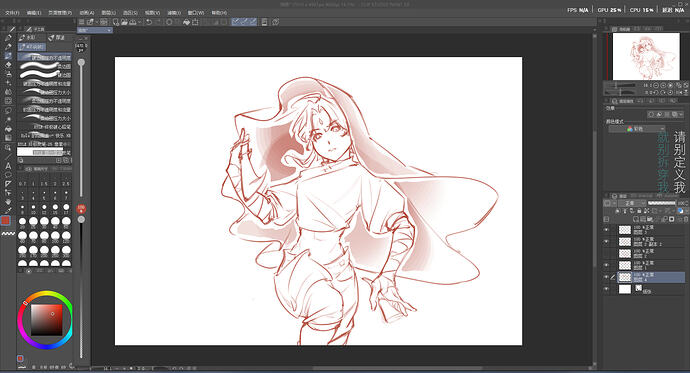This screenshot has width=690, height=373.
Task: Create a new raster layer
Action: coord(635,219)
